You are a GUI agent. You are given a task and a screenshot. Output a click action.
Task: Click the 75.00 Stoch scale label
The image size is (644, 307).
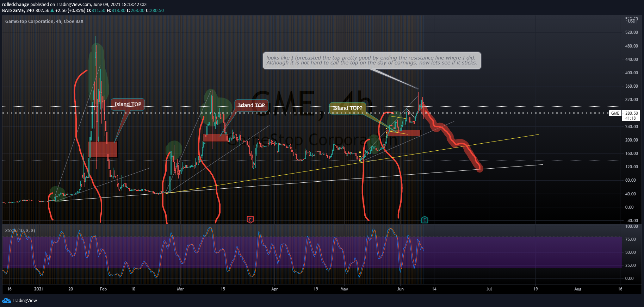tap(630, 239)
